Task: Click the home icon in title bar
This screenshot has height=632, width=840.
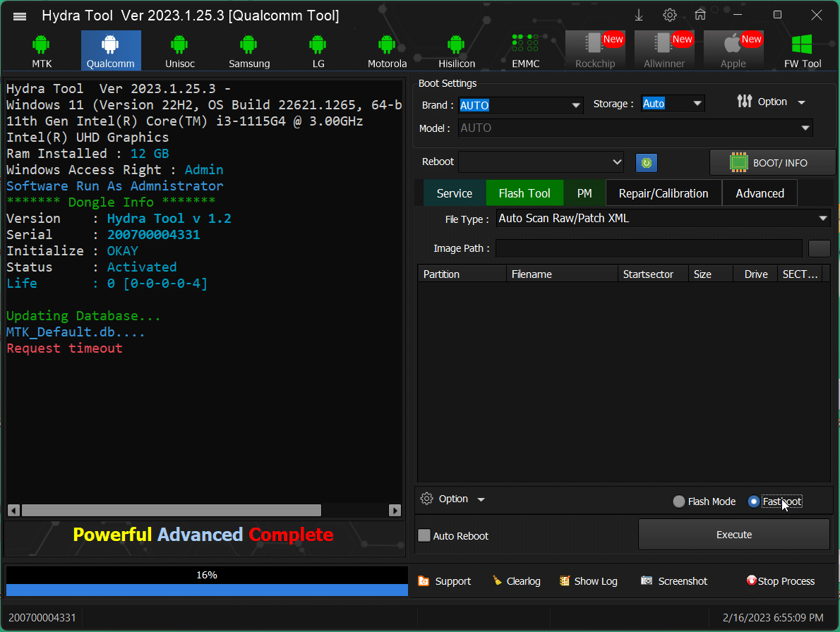Action: 700,15
